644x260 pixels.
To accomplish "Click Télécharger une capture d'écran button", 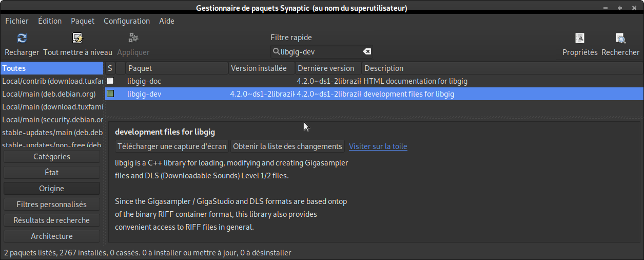I will pyautogui.click(x=172, y=146).
